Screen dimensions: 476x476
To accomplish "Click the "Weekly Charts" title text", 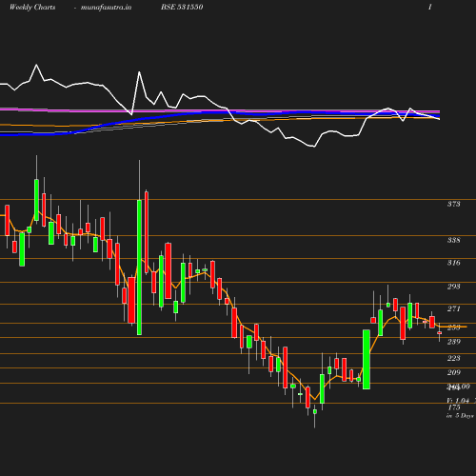I will (32, 7).
